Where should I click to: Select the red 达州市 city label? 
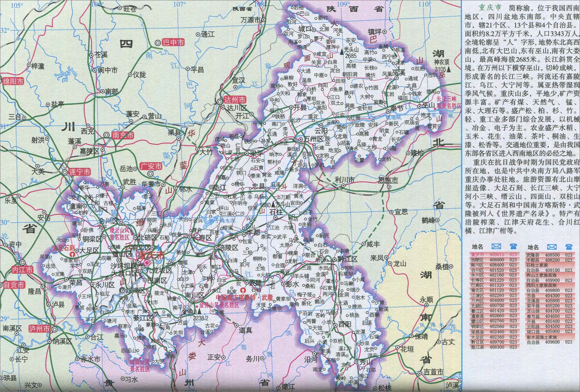click(236, 100)
